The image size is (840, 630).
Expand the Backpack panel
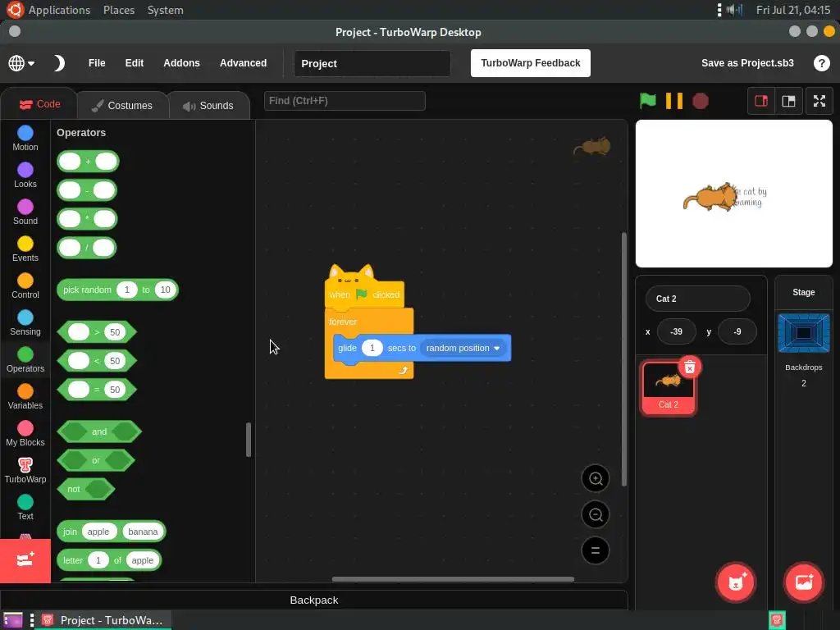click(314, 600)
